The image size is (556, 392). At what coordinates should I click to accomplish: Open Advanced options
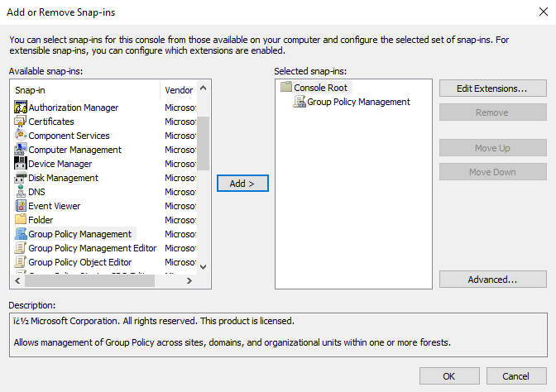click(x=492, y=280)
